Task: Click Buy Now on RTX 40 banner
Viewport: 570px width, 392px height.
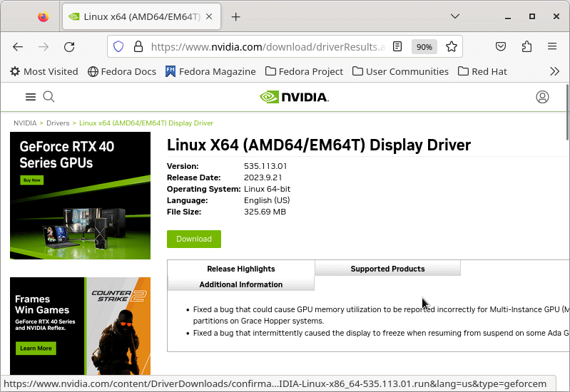Action: 32,180
